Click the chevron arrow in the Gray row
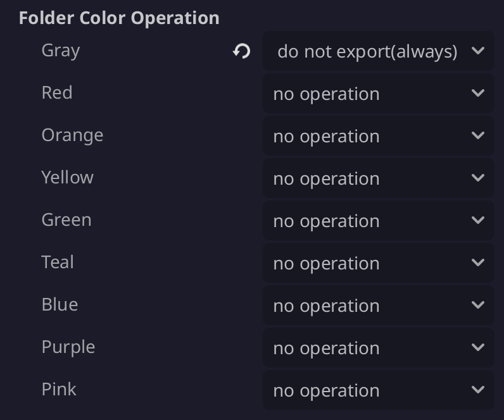This screenshot has height=420, width=504. pyautogui.click(x=478, y=51)
